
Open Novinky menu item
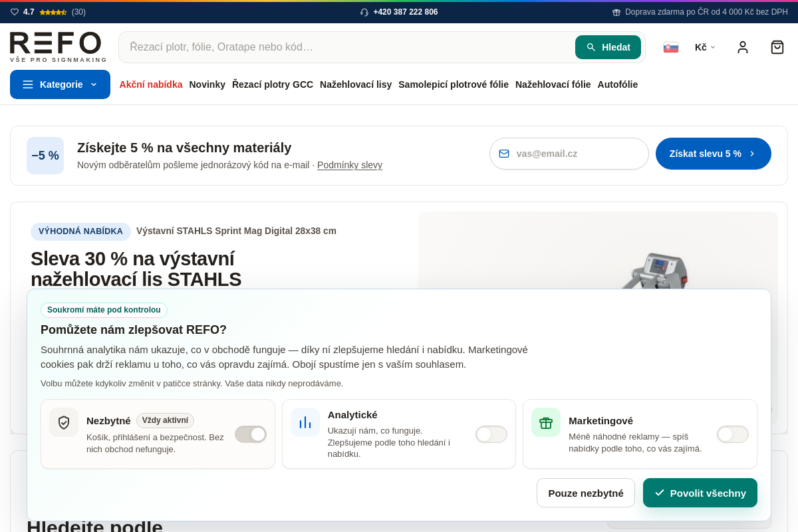click(x=207, y=84)
